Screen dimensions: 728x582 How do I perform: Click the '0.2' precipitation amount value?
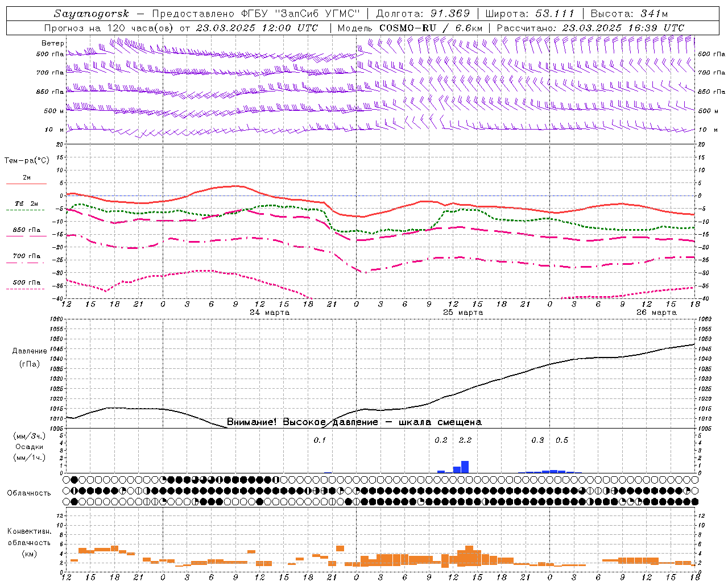tap(441, 440)
